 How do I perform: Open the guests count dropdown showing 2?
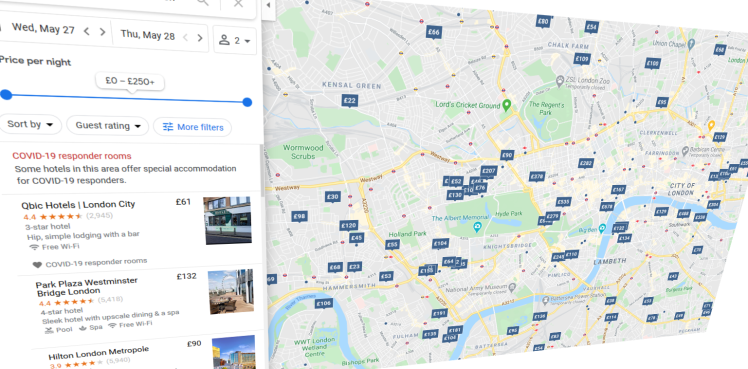pyautogui.click(x=234, y=41)
